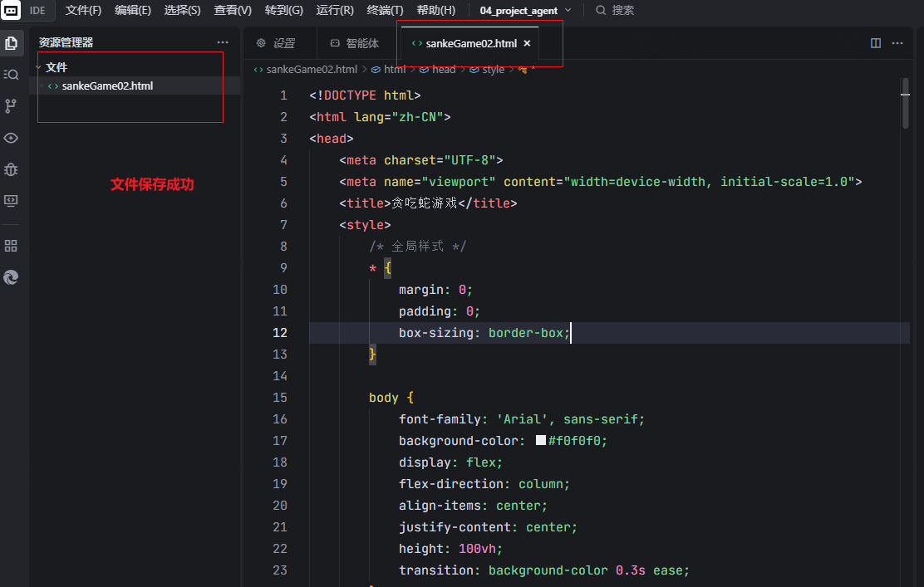Click the 资源管理器 panel title

click(x=66, y=42)
